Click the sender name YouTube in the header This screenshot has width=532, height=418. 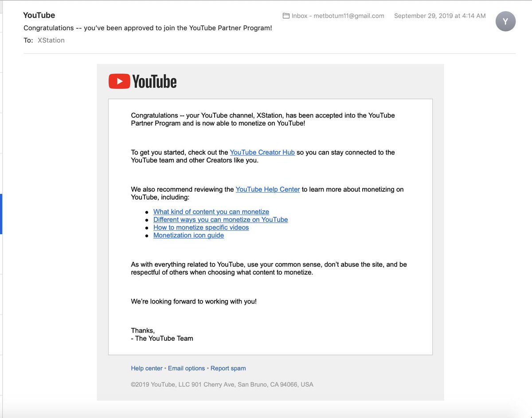coord(39,15)
